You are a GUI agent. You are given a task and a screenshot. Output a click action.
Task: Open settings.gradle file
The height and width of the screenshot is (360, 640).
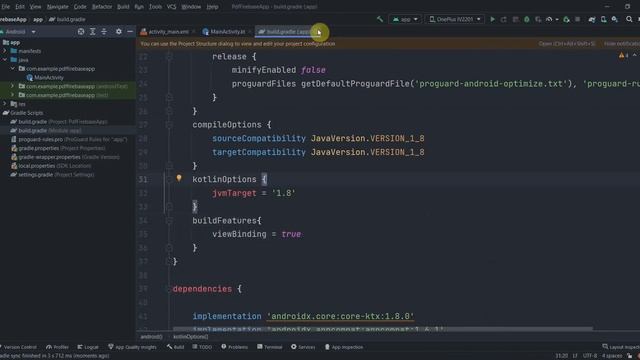click(53, 175)
